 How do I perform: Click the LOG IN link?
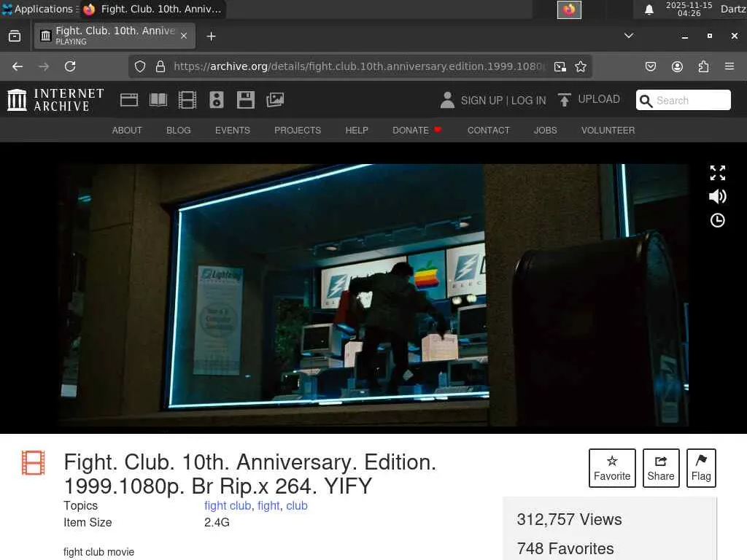[x=529, y=101]
